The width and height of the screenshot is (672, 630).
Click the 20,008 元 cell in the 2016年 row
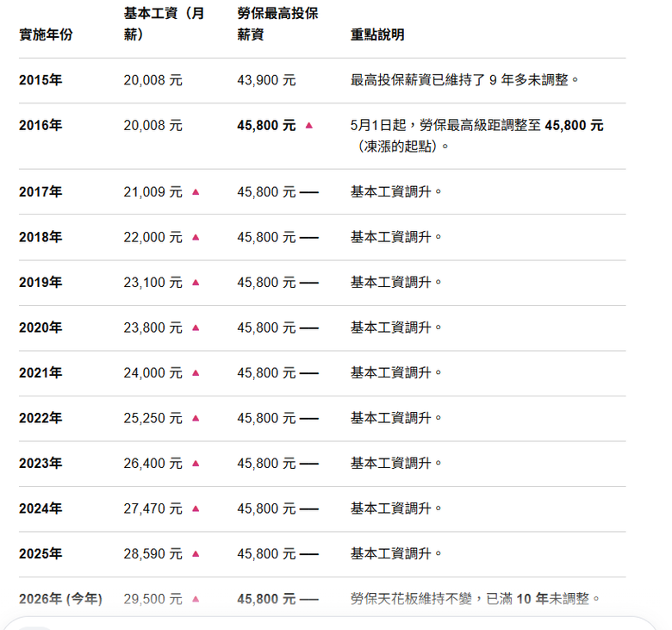(x=152, y=125)
